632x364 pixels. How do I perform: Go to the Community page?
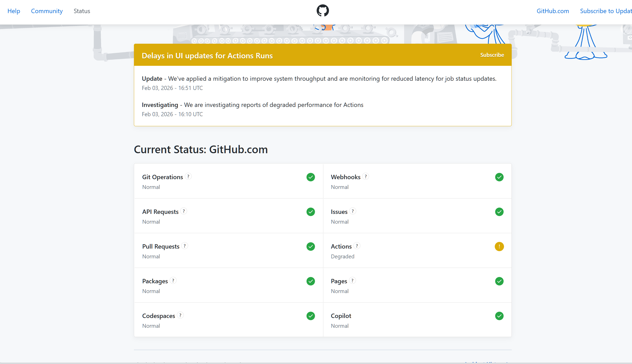(x=47, y=11)
